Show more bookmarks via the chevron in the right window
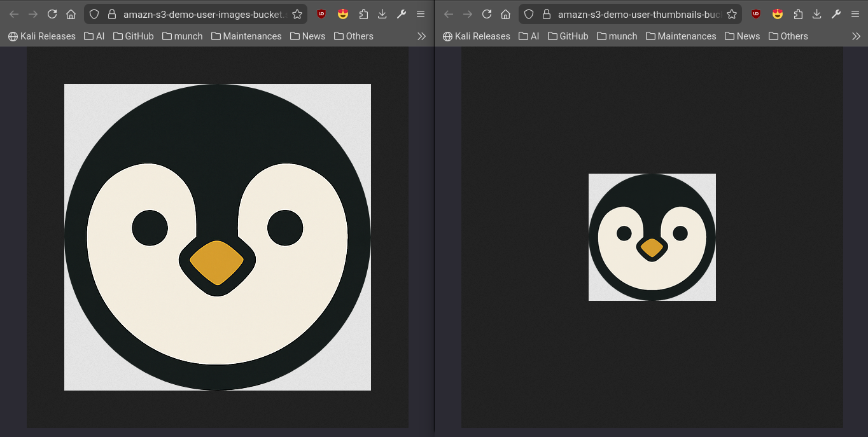Screen dimensions: 868x437 click(856, 36)
